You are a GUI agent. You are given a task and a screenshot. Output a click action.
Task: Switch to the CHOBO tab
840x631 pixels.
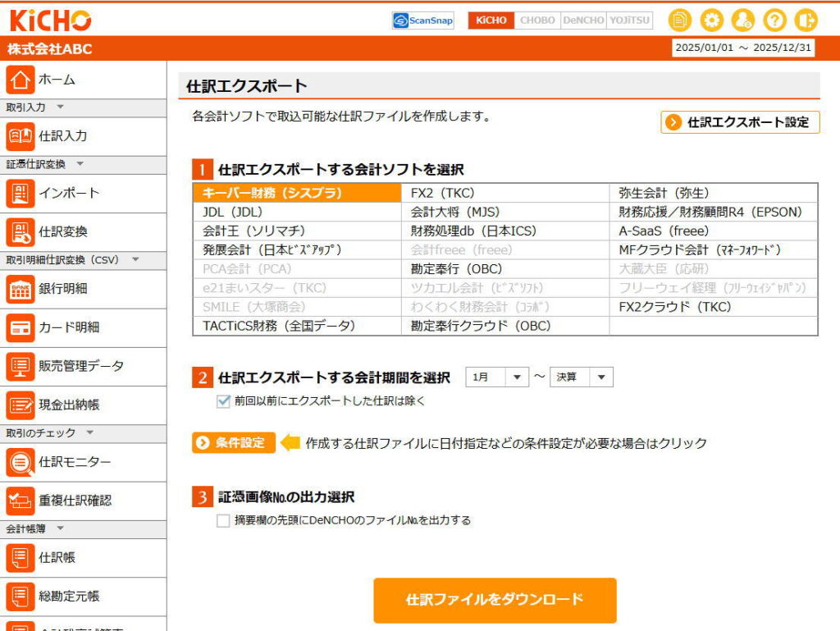[537, 21]
